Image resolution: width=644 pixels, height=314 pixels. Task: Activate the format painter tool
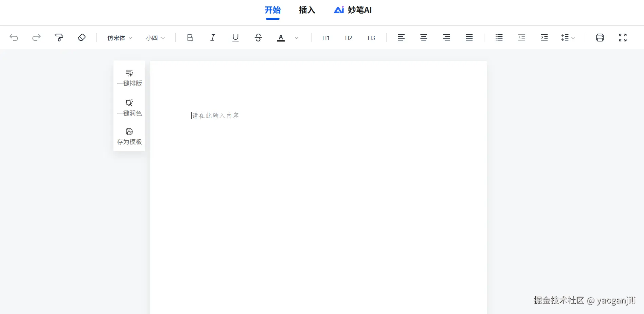pyautogui.click(x=59, y=37)
